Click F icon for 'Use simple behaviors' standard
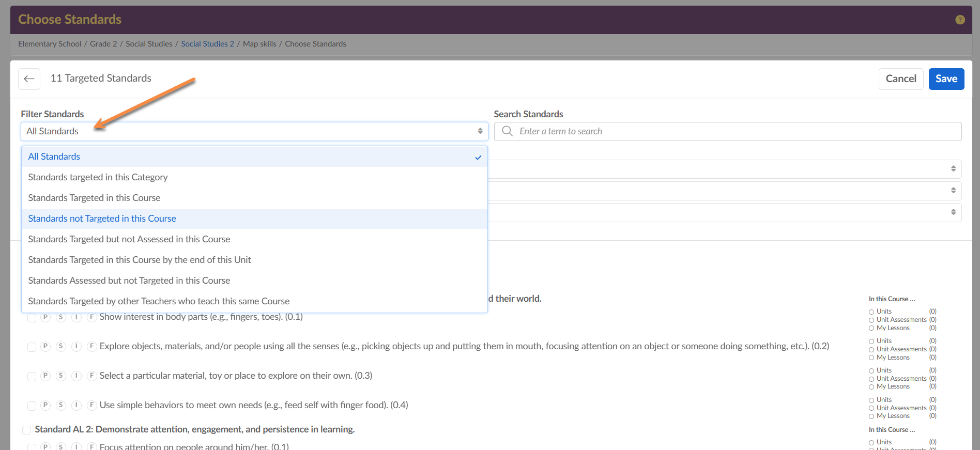 [x=92, y=406]
